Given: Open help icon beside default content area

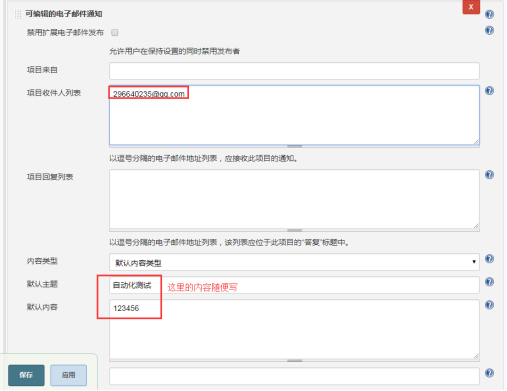Looking at the screenshot, I should [489, 304].
